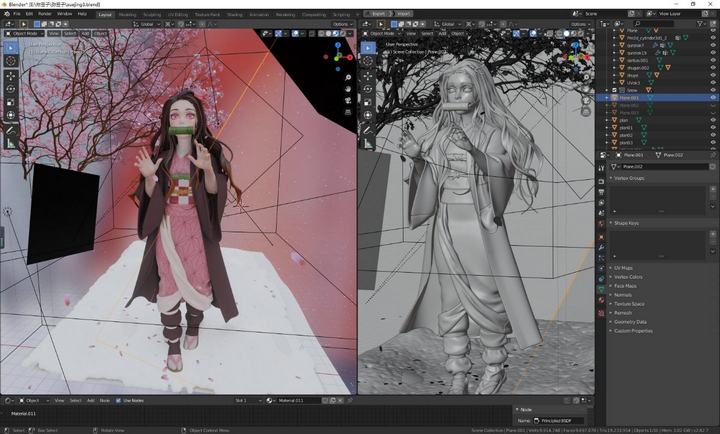720x434 pixels.
Task: Switch to solid shading in the right viewport
Action: 566,34
